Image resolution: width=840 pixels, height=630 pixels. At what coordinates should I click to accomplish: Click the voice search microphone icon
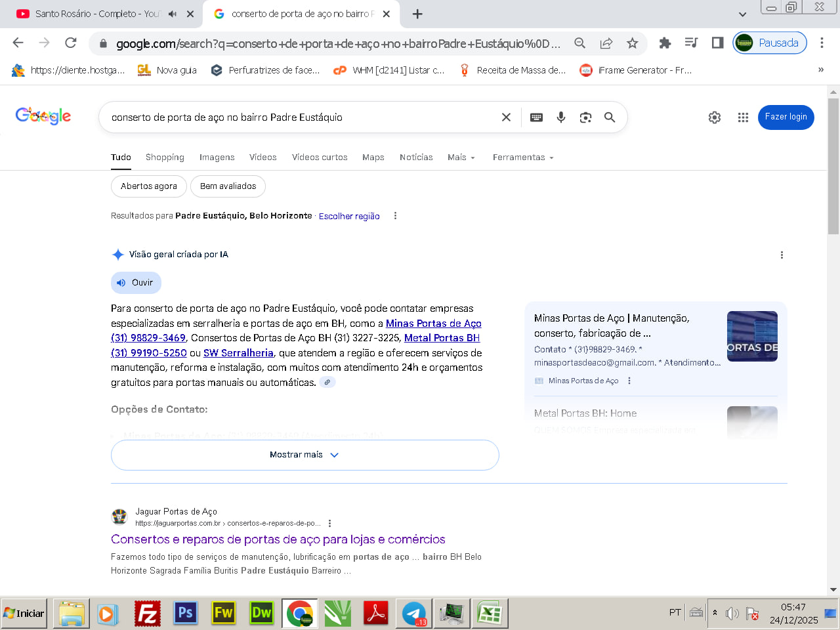click(561, 117)
